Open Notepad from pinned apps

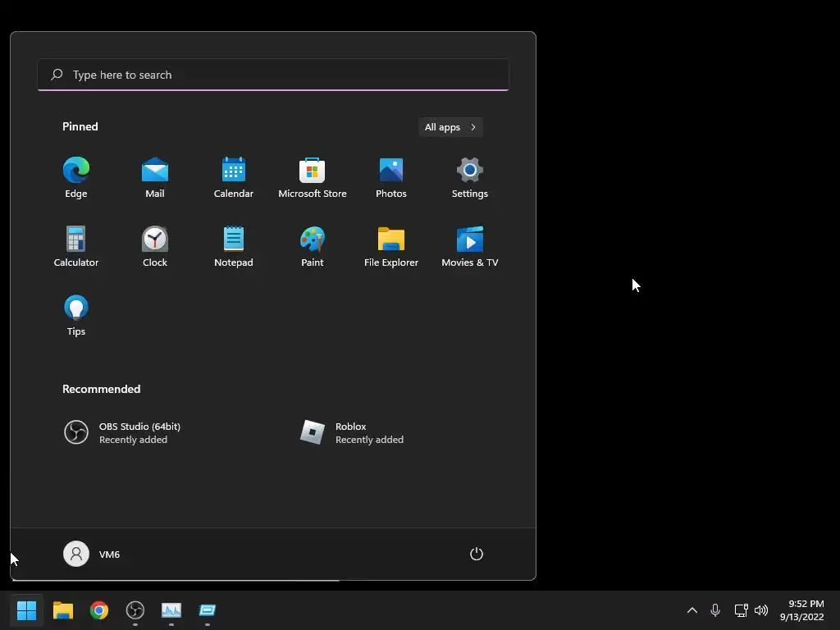(x=234, y=246)
